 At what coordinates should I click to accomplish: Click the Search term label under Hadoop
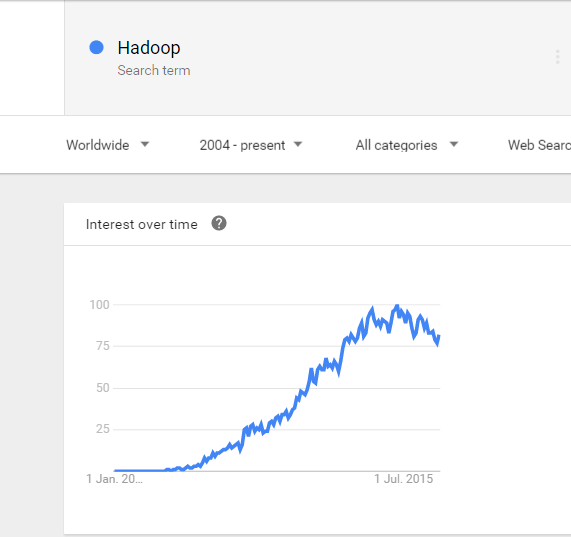coord(154,70)
